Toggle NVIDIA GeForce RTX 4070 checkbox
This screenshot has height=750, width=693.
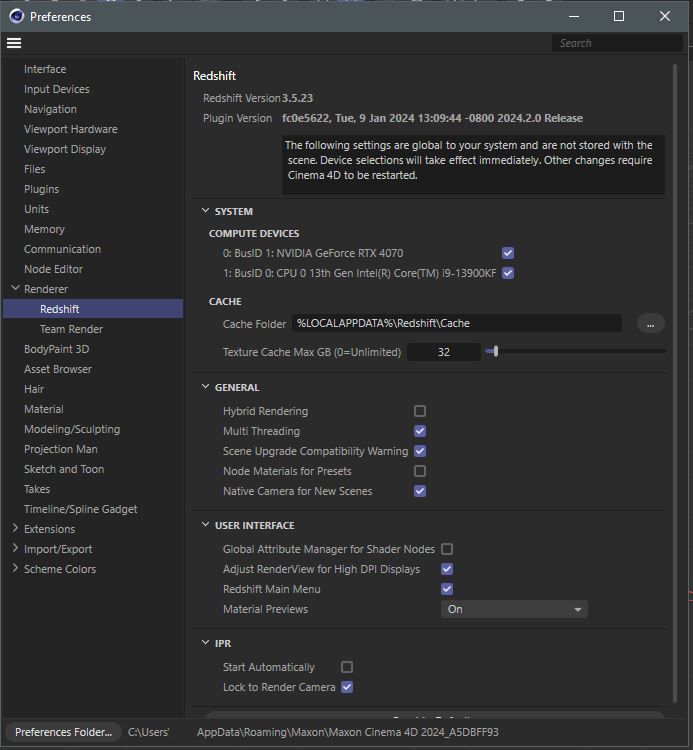pos(508,253)
